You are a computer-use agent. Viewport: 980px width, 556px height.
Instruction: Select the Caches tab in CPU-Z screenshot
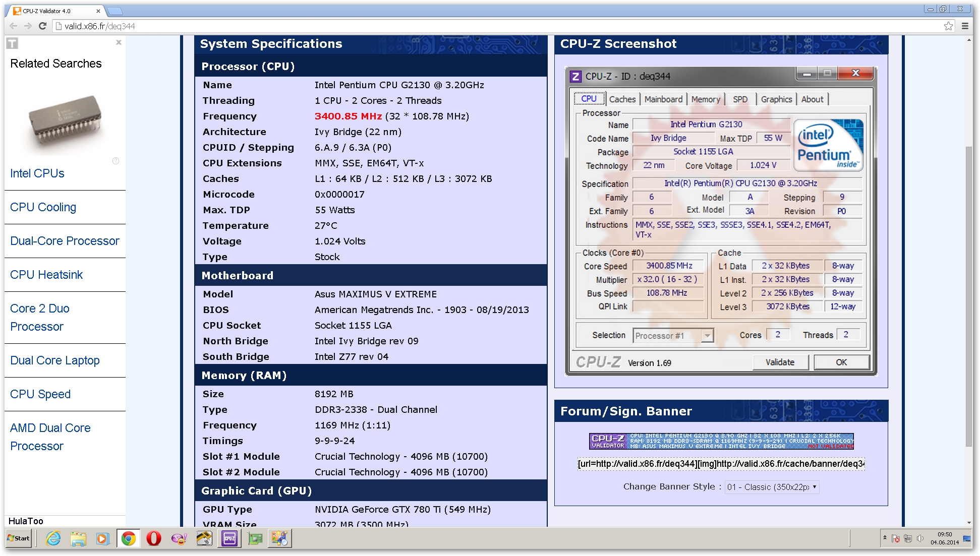[622, 99]
